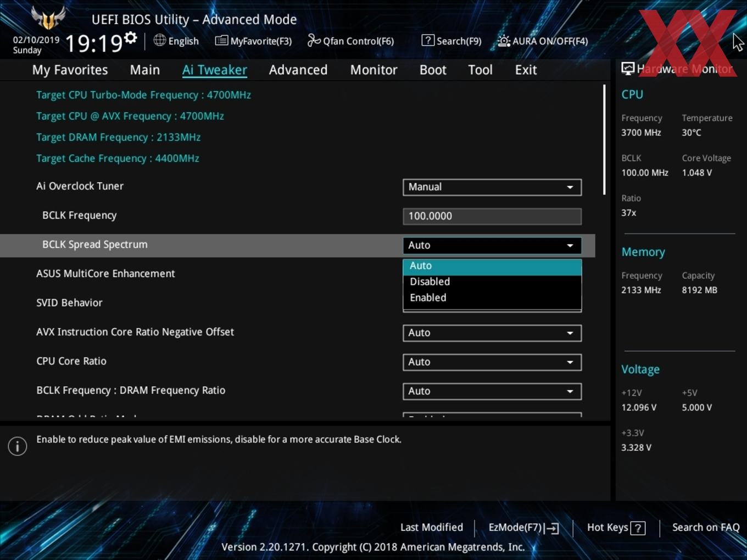Click the Memory Capacity 8192 MB value

click(x=699, y=290)
